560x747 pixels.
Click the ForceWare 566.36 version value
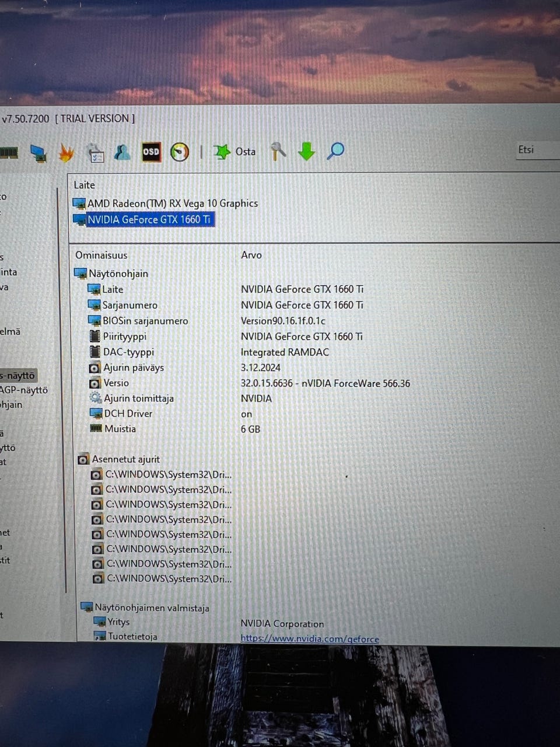pyautogui.click(x=325, y=383)
